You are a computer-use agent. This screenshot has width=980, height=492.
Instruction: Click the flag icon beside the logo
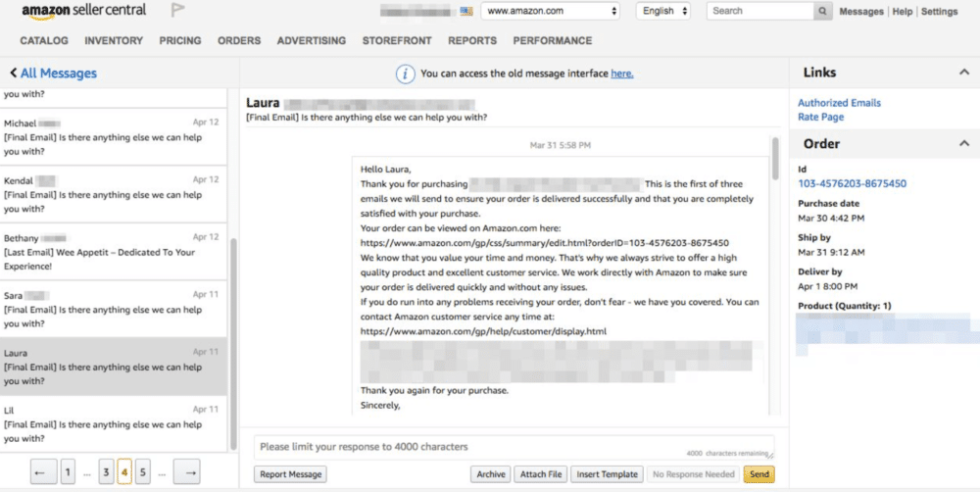(x=177, y=10)
